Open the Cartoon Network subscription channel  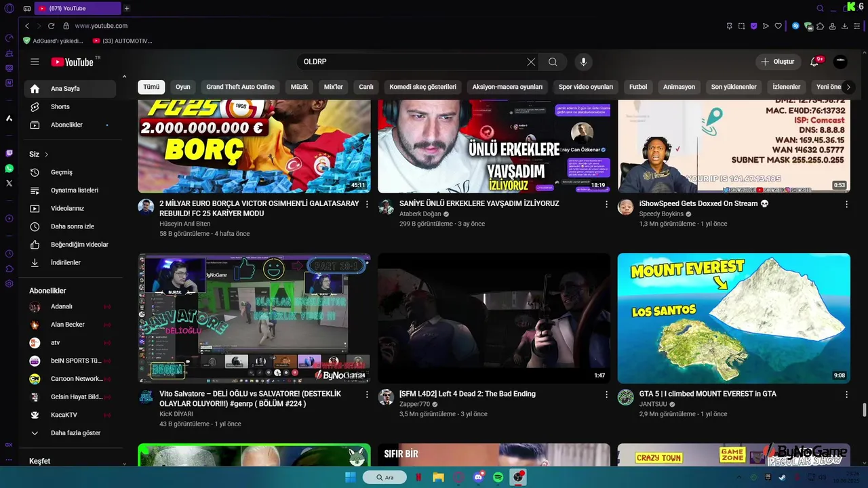click(70, 379)
